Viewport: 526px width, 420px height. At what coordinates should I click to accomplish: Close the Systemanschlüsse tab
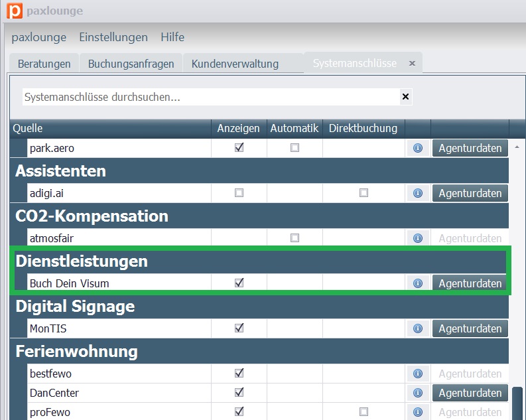413,64
